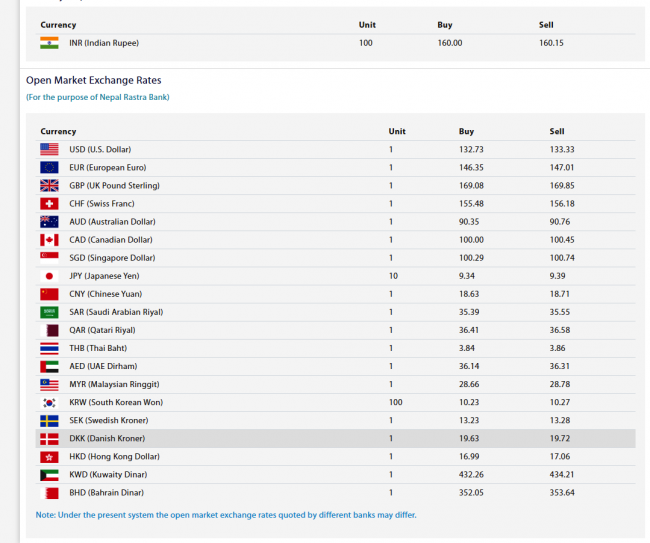Select the Canadian flag icon
The height and width of the screenshot is (543, 650).
49,240
